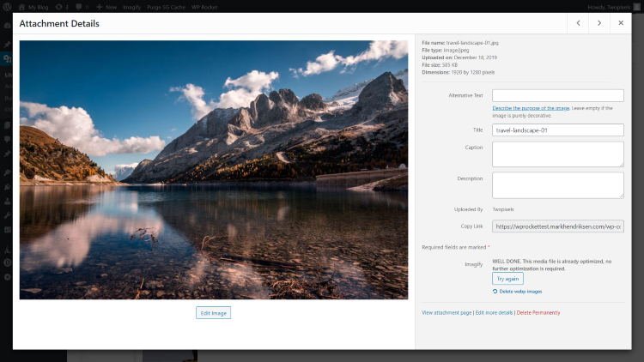Click inside the Caption text area
This screenshot has width=644, height=362.
point(558,154)
